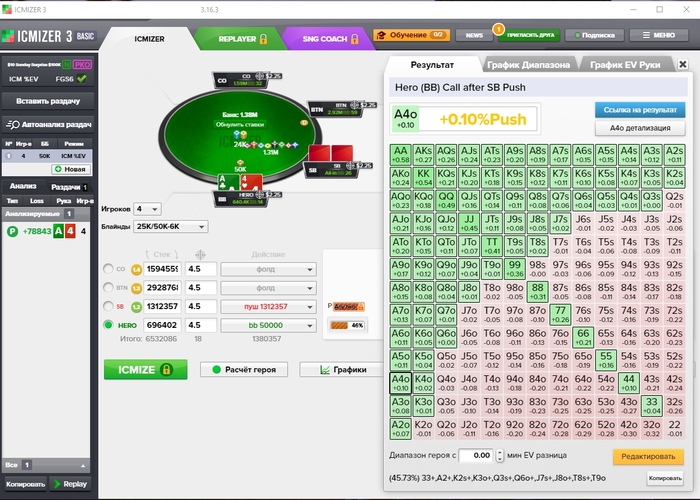Expand the Все list arrow at bottom
This screenshot has width=700, height=500.
point(83,465)
